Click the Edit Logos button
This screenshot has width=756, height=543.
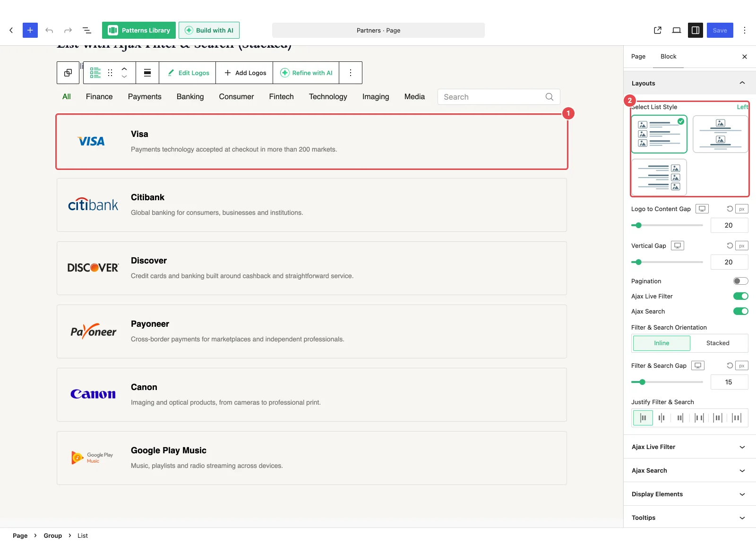coord(188,73)
